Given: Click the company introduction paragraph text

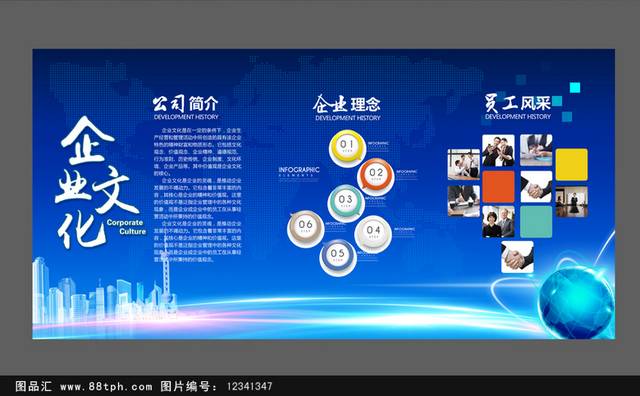Looking at the screenshot, I should click(x=198, y=194).
